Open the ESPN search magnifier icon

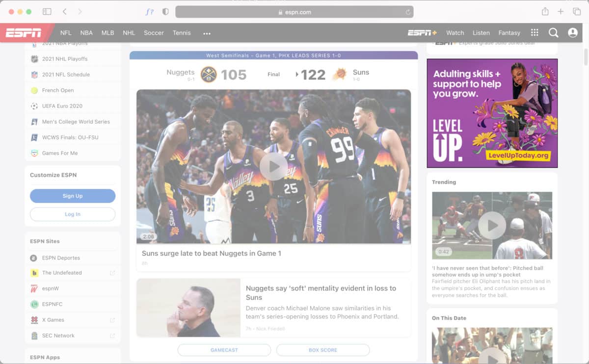(553, 33)
